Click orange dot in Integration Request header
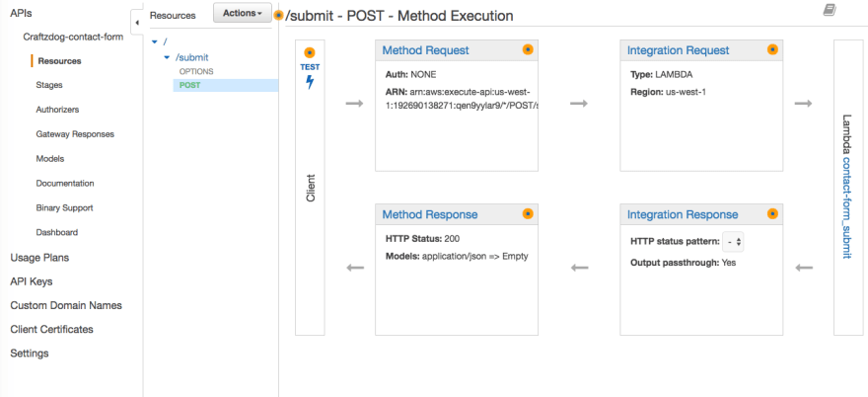868x397 pixels. [772, 49]
